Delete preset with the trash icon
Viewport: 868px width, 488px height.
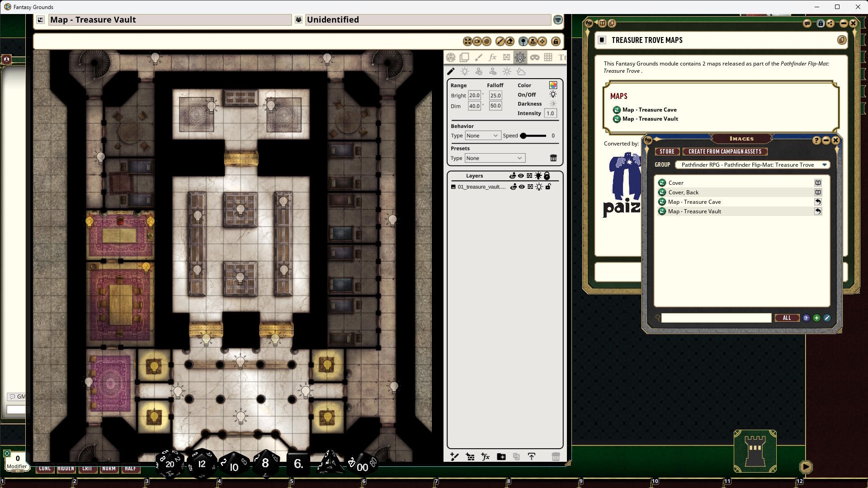(553, 158)
